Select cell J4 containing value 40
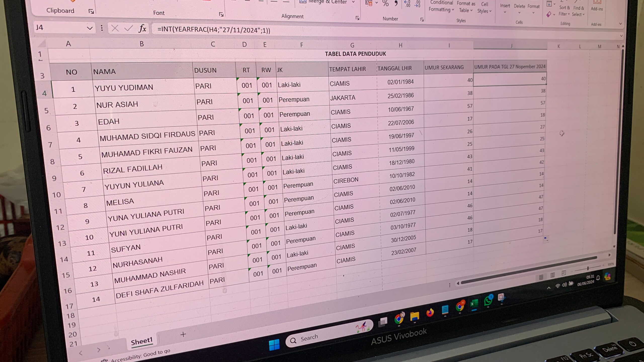Screen dimensions: 644x362 pyautogui.click(x=509, y=79)
